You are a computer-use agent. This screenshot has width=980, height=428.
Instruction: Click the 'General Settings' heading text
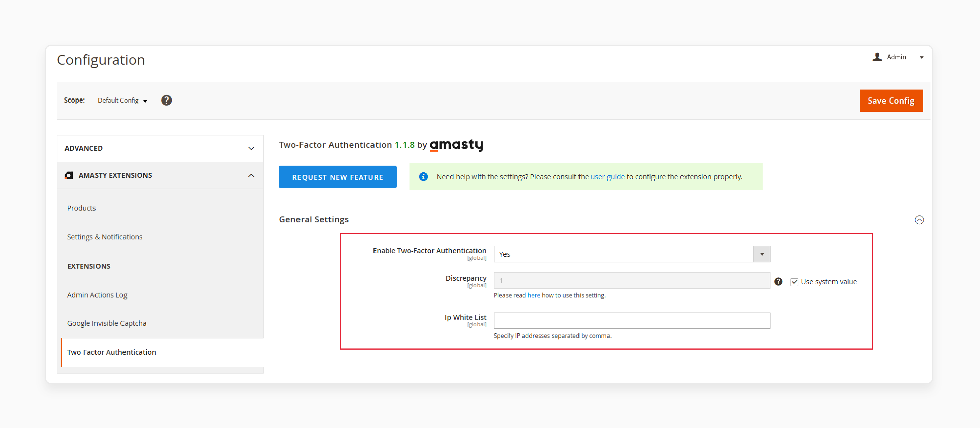pyautogui.click(x=313, y=219)
